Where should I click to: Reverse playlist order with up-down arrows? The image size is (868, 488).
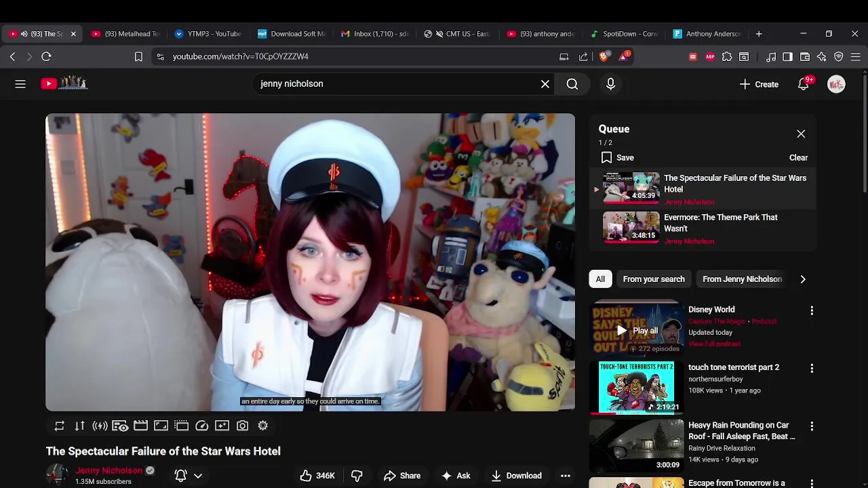(80, 426)
